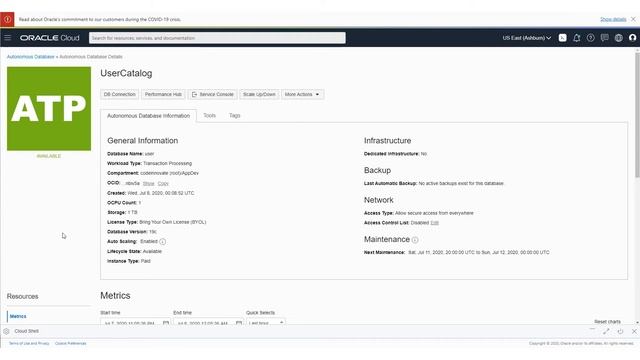Show the full OCID
Screen dimensions: 640x360
click(149, 184)
